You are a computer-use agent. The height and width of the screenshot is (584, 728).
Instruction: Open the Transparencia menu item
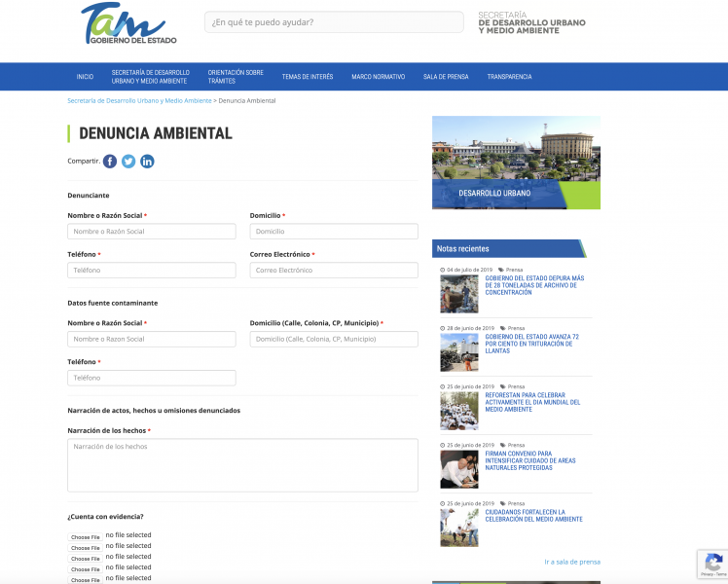[x=509, y=77]
